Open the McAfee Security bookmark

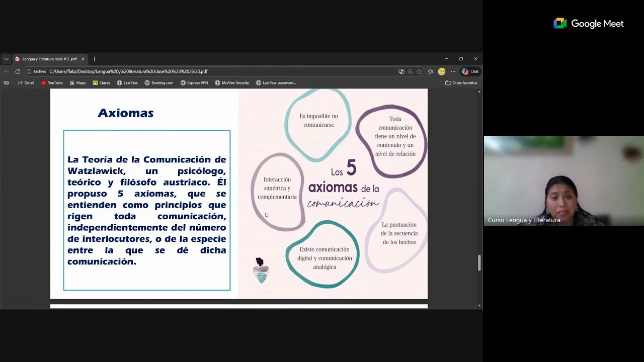coord(232,83)
